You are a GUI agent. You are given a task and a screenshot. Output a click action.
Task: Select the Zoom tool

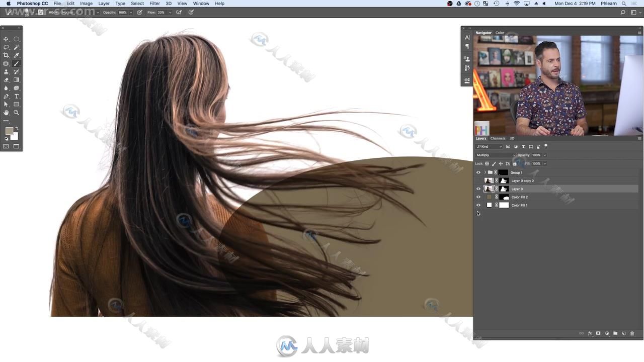[x=17, y=113]
